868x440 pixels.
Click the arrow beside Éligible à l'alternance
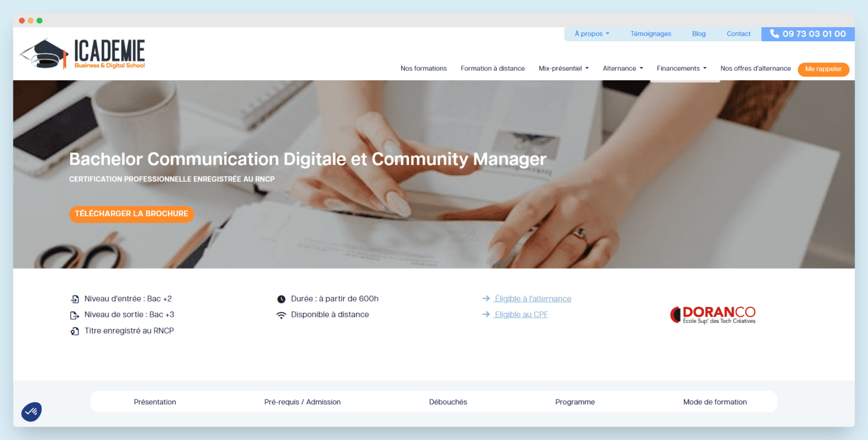click(486, 298)
